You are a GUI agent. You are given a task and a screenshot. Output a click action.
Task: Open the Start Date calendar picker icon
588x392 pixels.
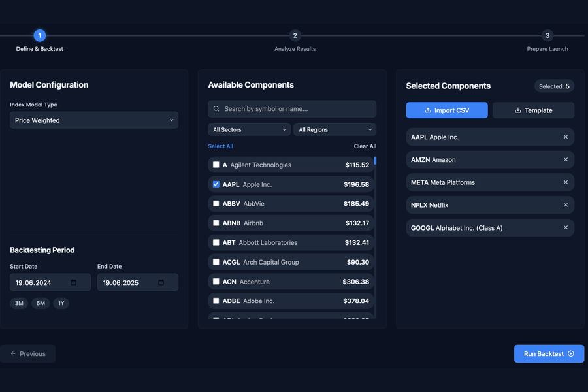click(x=73, y=282)
